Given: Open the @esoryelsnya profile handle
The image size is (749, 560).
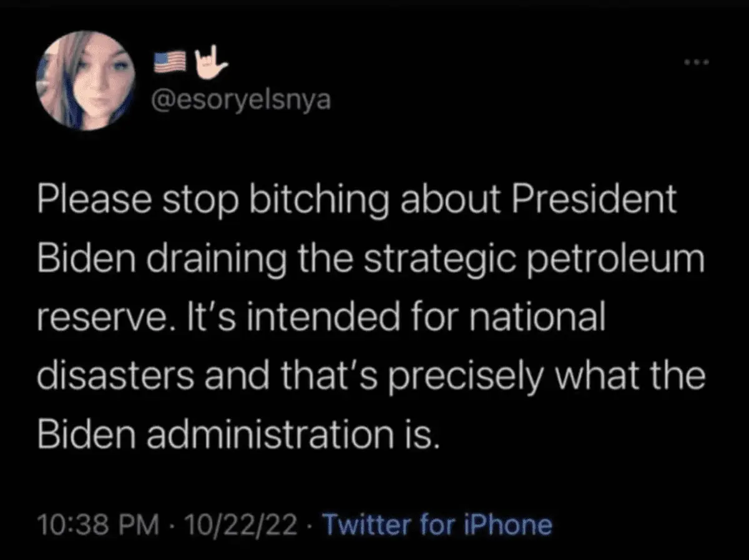Looking at the screenshot, I should point(242,99).
